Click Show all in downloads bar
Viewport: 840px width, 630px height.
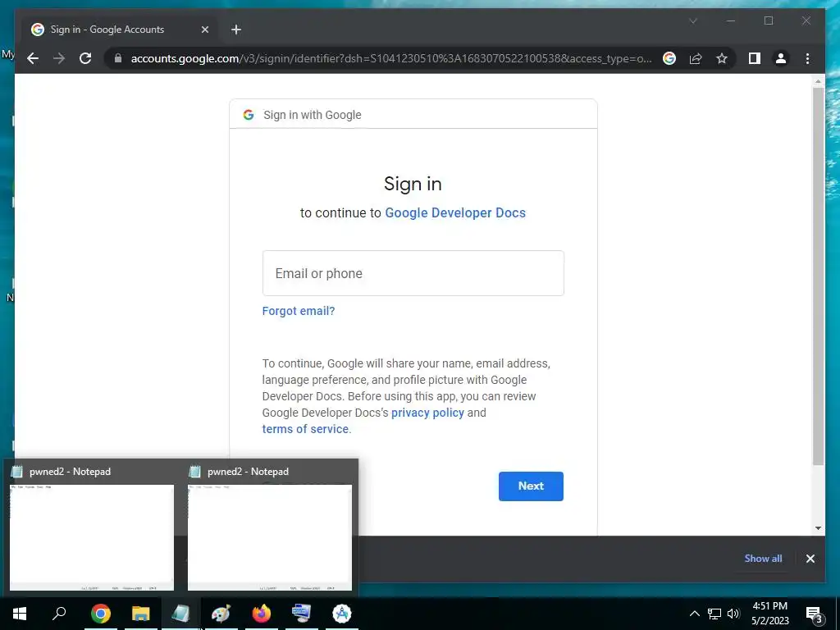tap(763, 558)
